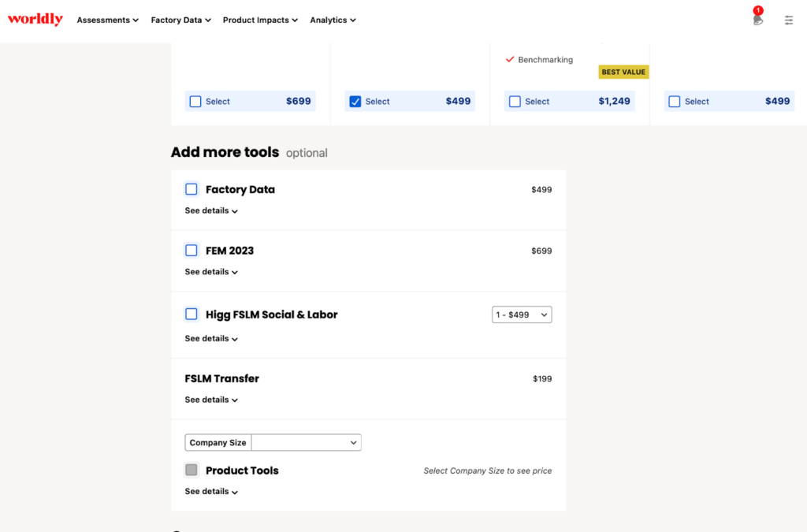
Task: Click the $1,249 plan price
Action: (614, 102)
